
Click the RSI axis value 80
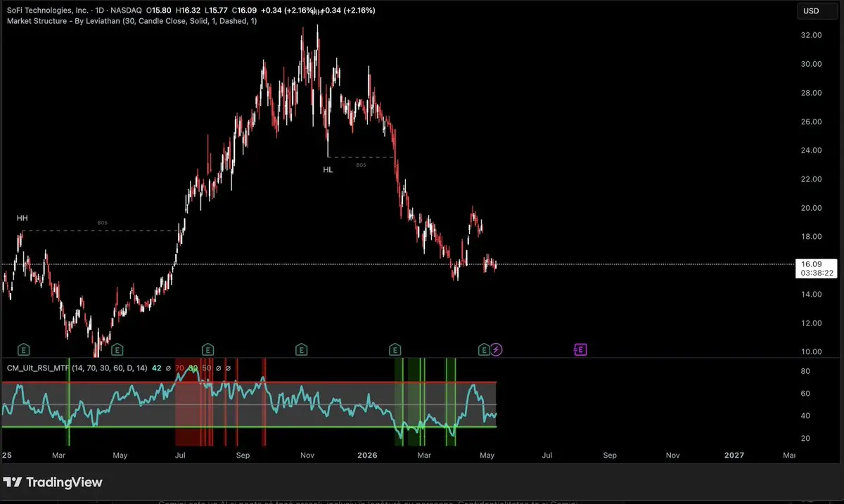point(807,371)
